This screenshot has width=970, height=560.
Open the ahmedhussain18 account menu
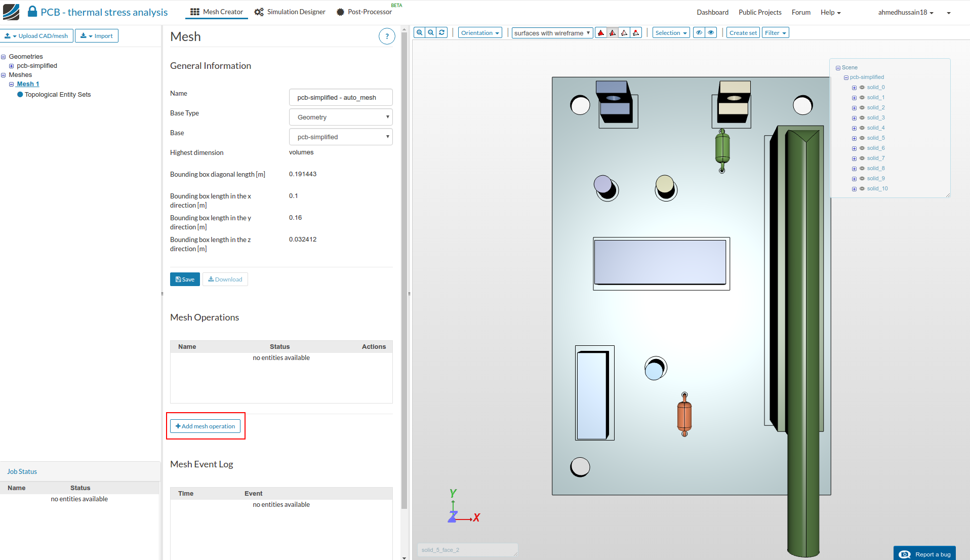coord(906,12)
